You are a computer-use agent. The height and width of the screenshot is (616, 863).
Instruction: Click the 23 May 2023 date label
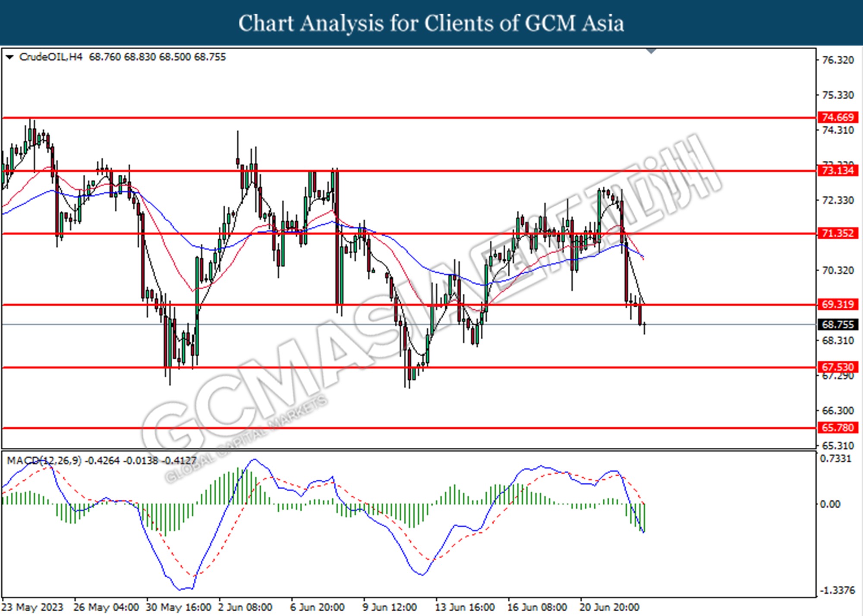coord(32,607)
